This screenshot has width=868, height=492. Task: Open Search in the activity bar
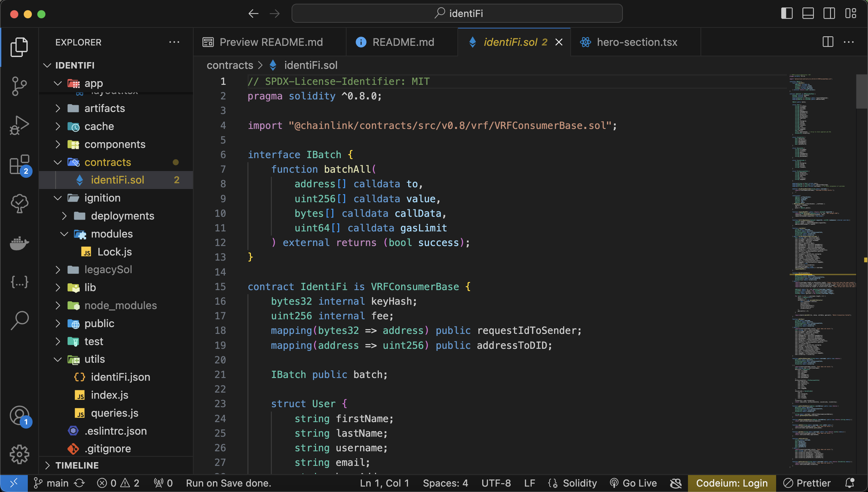click(x=19, y=320)
